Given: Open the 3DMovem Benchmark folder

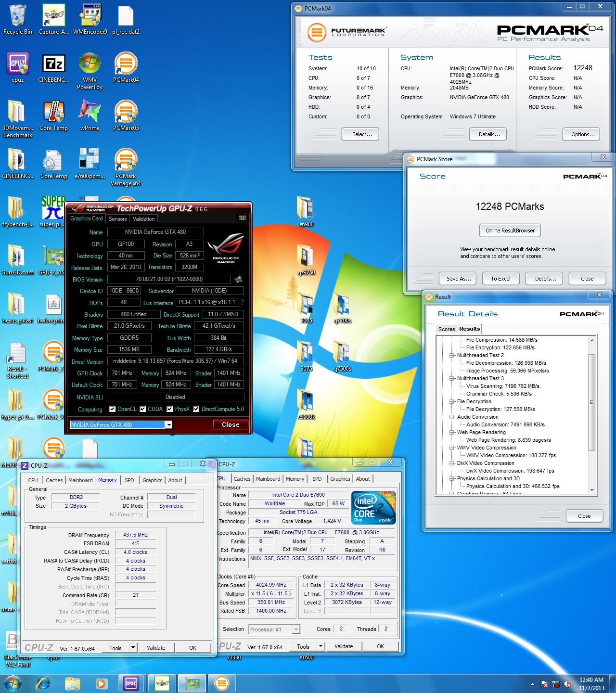Looking at the screenshot, I should pos(18,119).
